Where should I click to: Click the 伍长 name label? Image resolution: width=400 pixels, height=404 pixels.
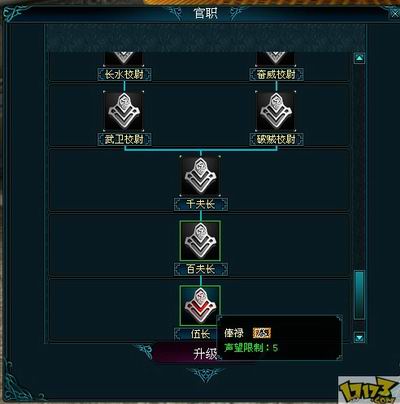[x=197, y=334]
